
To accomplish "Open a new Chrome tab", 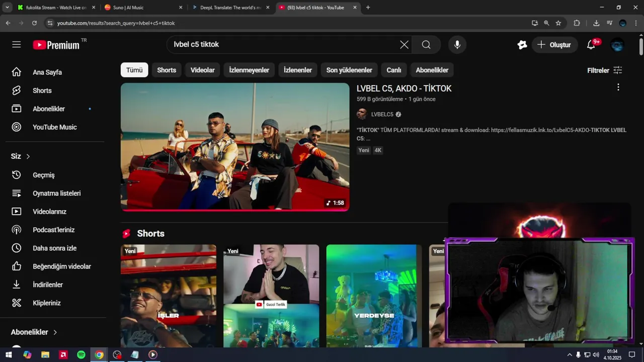I will coord(368,8).
